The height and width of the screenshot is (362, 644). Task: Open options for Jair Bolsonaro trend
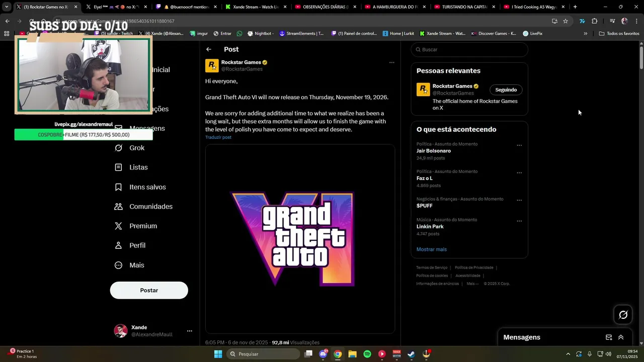(x=519, y=145)
